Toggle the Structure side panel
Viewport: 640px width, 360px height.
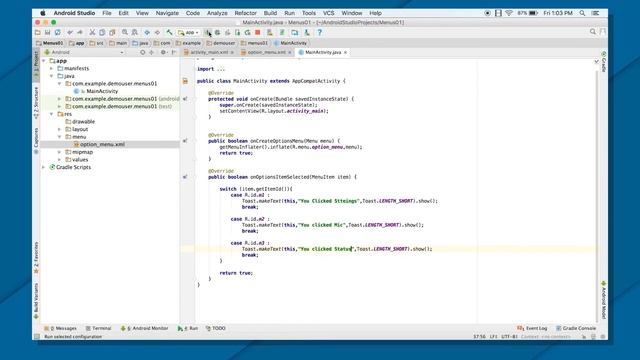coord(36,103)
